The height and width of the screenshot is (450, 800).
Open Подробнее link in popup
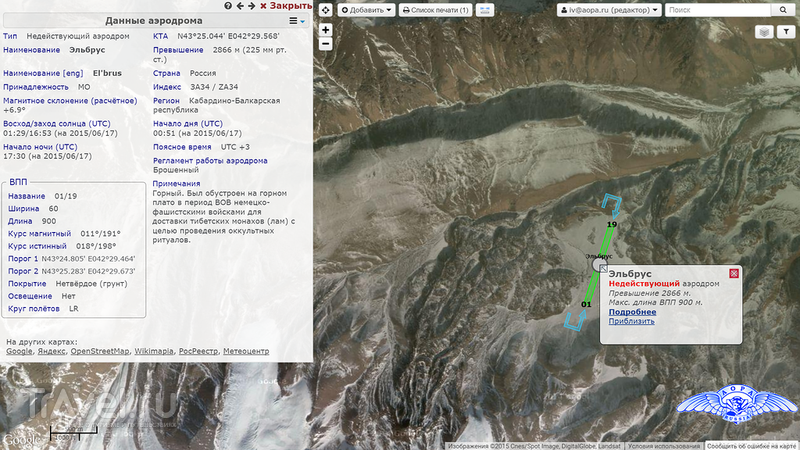pyautogui.click(x=632, y=312)
